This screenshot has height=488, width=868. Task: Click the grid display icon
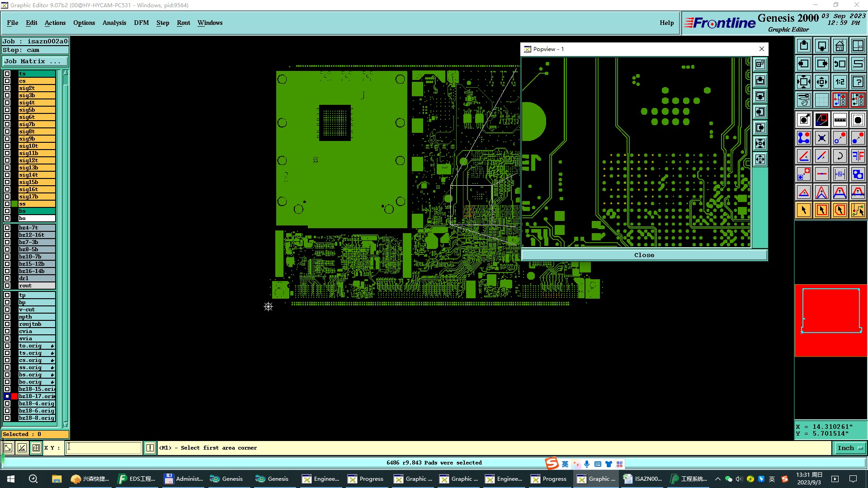(x=821, y=100)
